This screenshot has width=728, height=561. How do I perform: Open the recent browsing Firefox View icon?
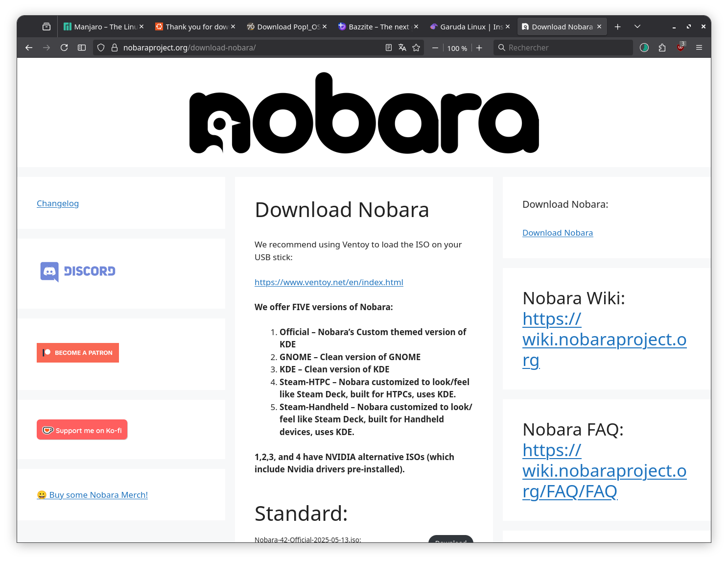click(x=47, y=26)
